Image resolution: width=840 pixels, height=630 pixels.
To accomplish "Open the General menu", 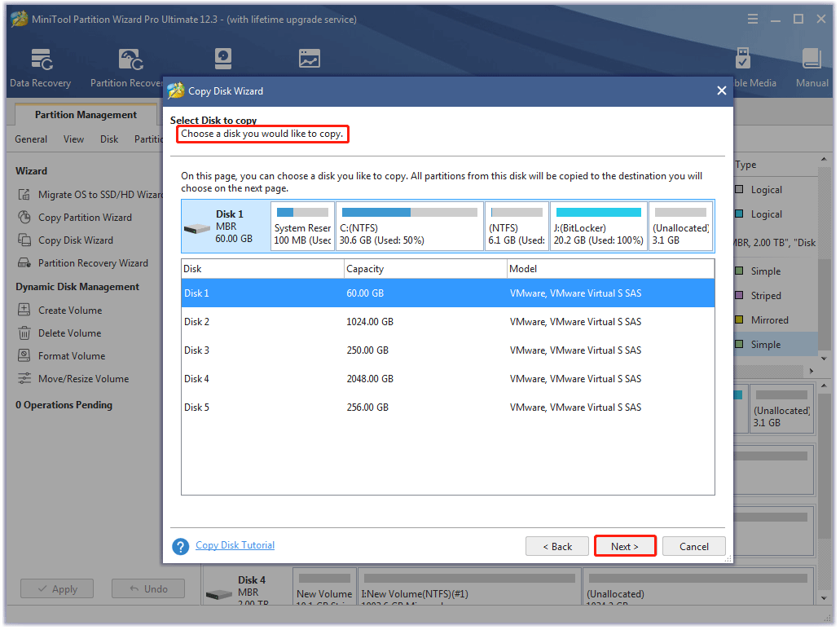I will [31, 139].
